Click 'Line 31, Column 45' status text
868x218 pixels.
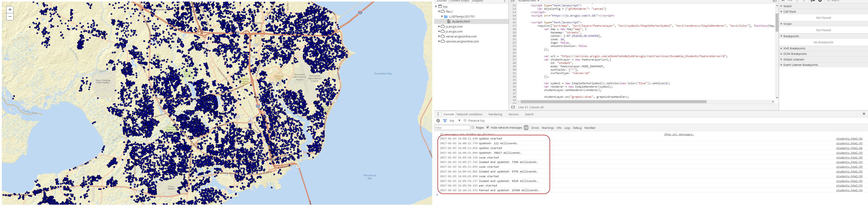coord(531,107)
